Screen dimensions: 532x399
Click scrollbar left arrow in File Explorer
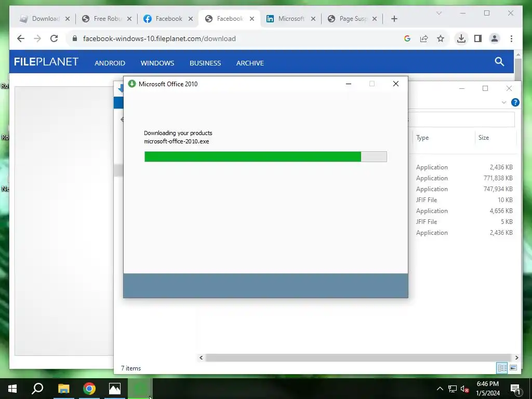click(201, 357)
